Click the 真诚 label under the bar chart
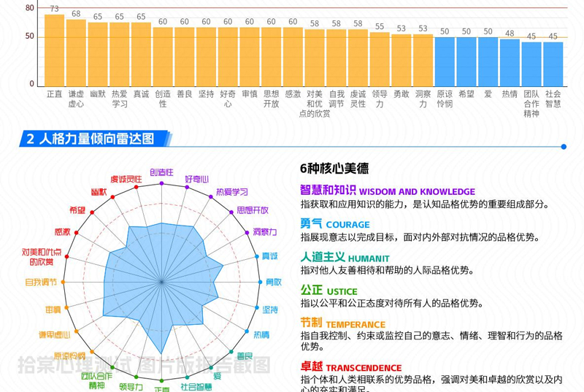 (141, 94)
